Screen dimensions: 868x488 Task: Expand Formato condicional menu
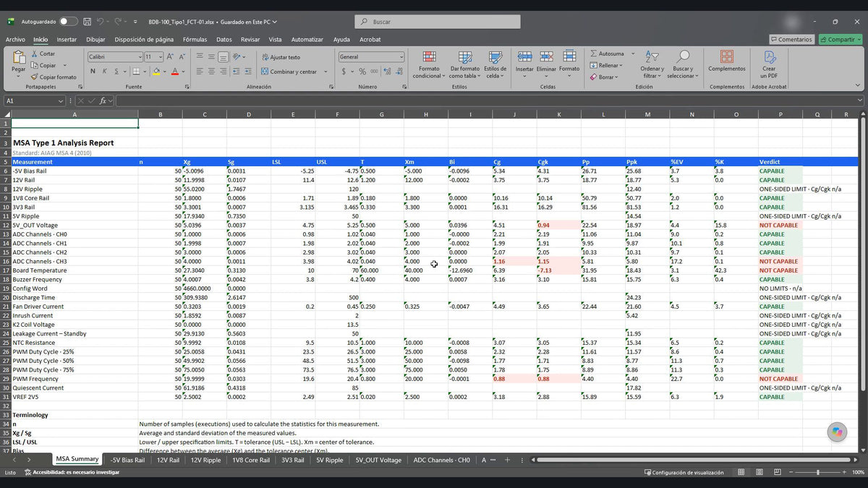click(429, 63)
